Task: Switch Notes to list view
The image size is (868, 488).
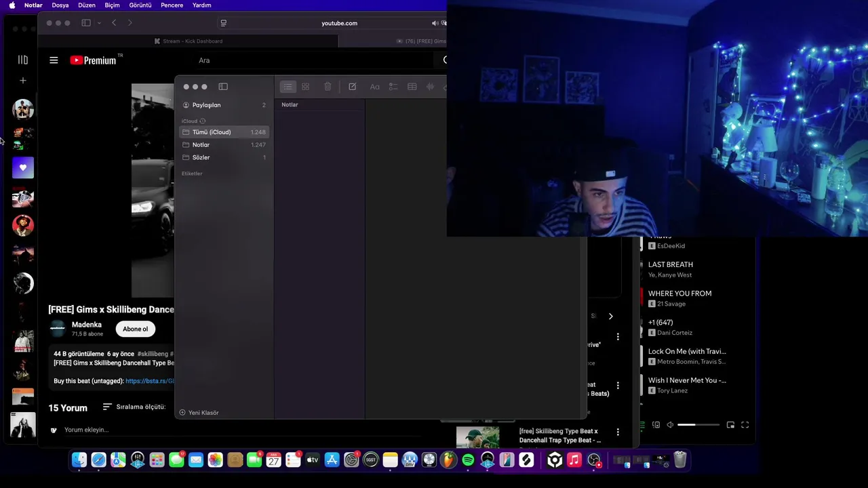Action: [288, 87]
